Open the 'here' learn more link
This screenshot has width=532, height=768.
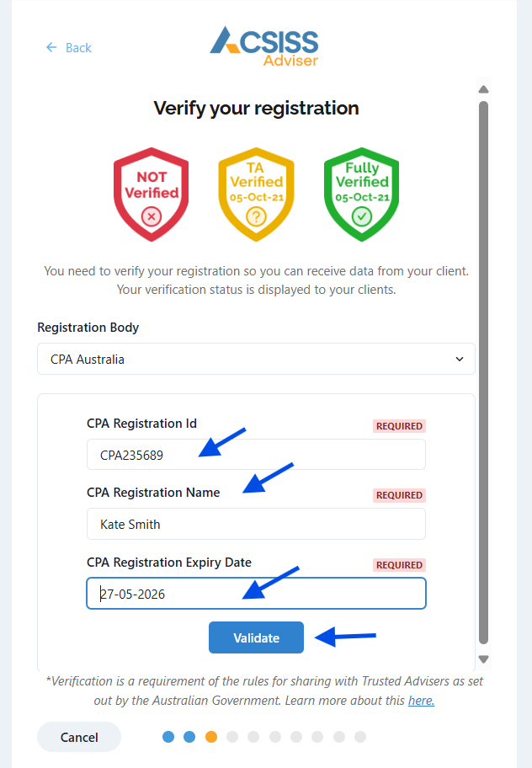point(421,701)
